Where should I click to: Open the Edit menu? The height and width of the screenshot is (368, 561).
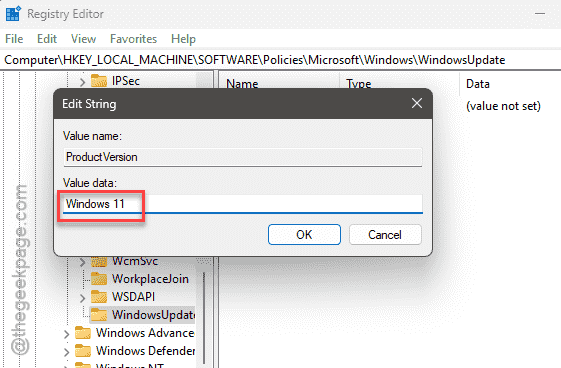pos(47,39)
